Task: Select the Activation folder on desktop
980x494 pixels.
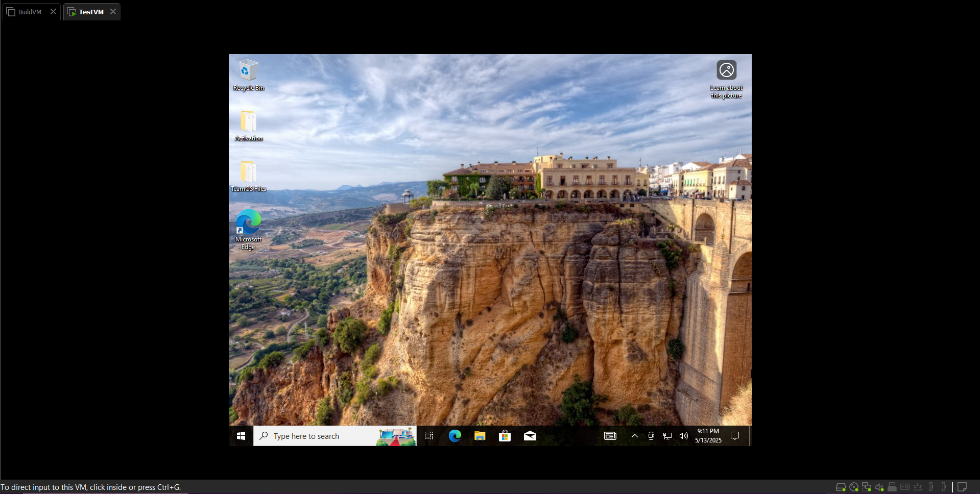Action: click(248, 126)
